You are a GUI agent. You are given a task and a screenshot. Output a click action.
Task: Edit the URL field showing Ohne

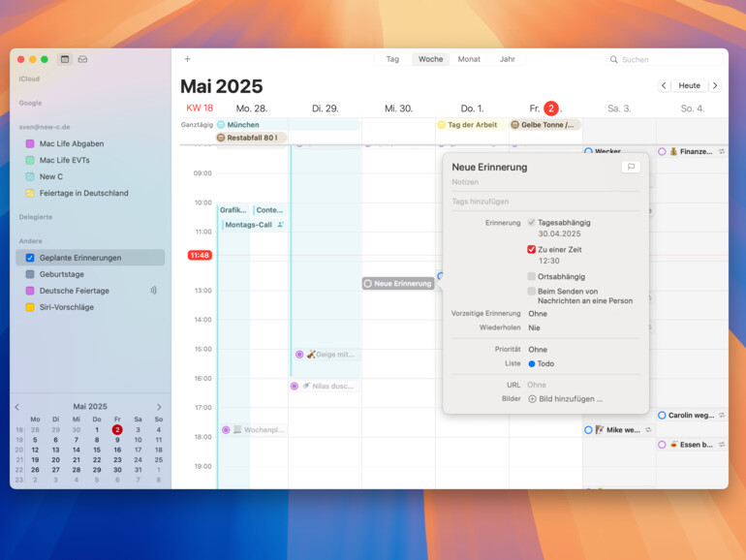coord(537,385)
